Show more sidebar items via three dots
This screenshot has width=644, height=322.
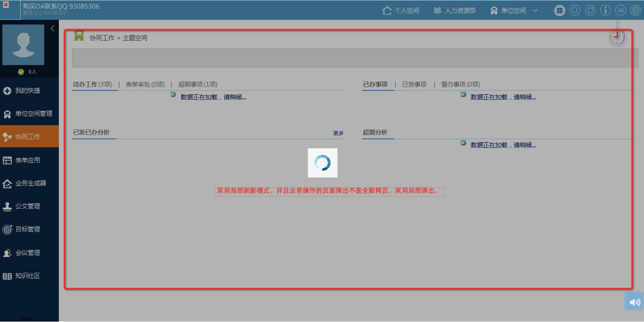26,319
